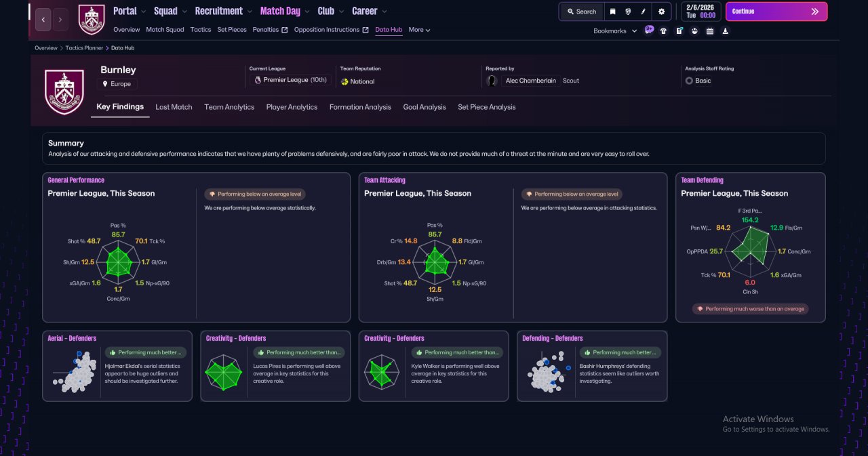Open the bookmark icon next to Search
Viewport: 868px width, 456px height.
[x=613, y=12]
